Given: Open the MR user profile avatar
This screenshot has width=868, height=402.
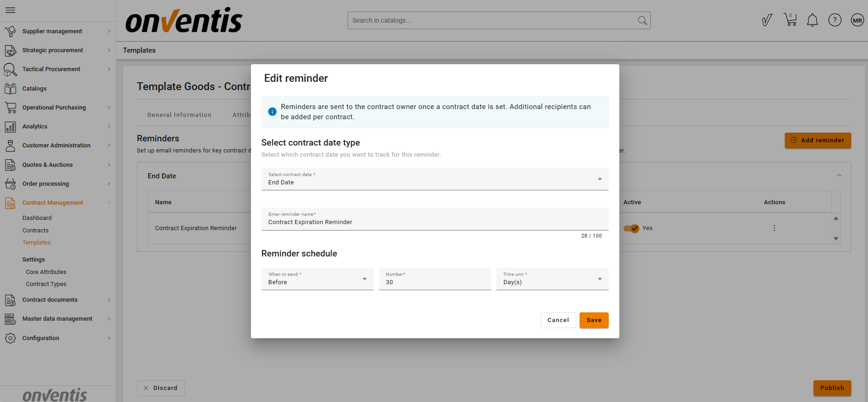Looking at the screenshot, I should tap(857, 20).
